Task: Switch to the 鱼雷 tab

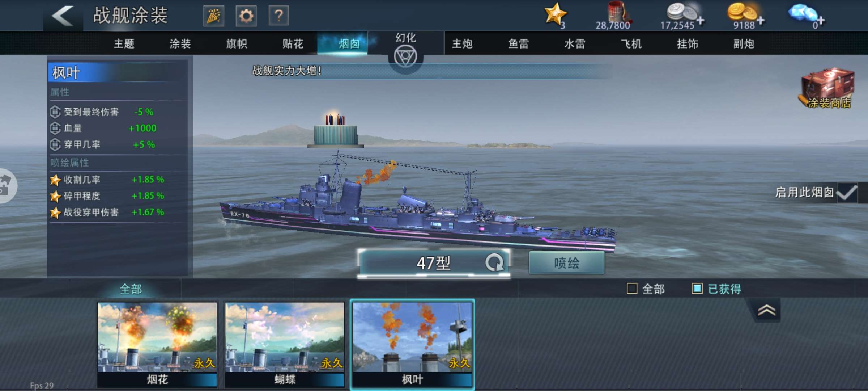Action: point(519,44)
